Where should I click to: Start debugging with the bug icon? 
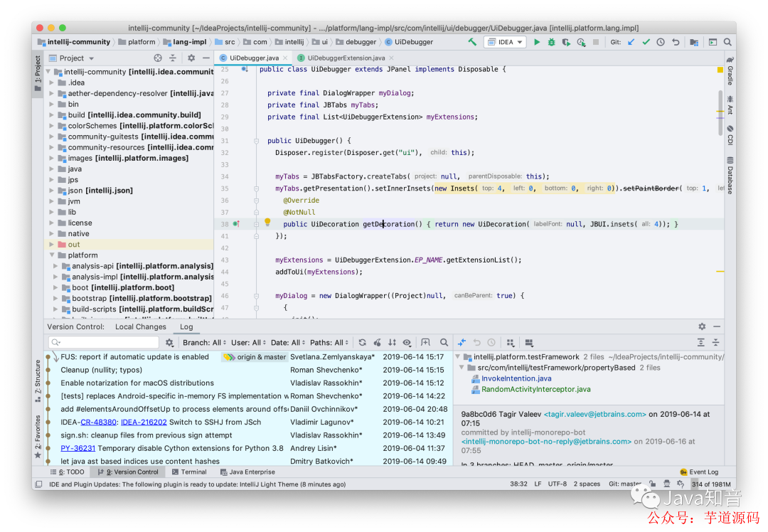point(552,42)
